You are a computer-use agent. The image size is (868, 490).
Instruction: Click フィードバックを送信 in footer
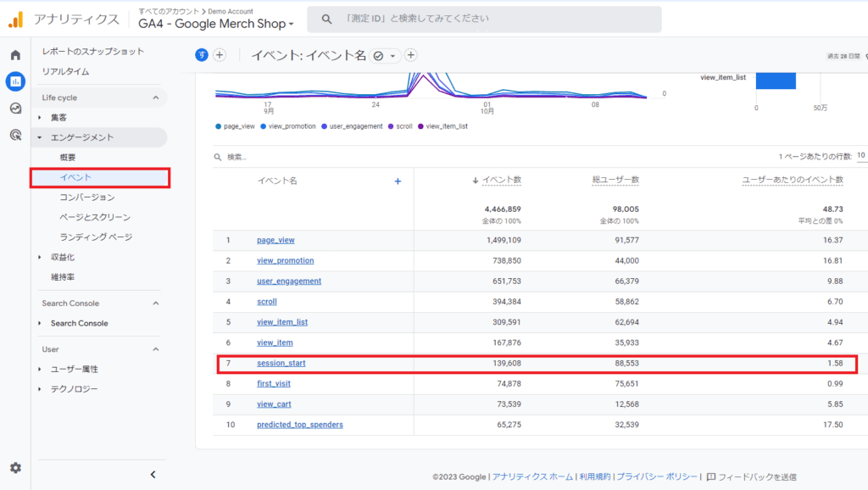(757, 476)
